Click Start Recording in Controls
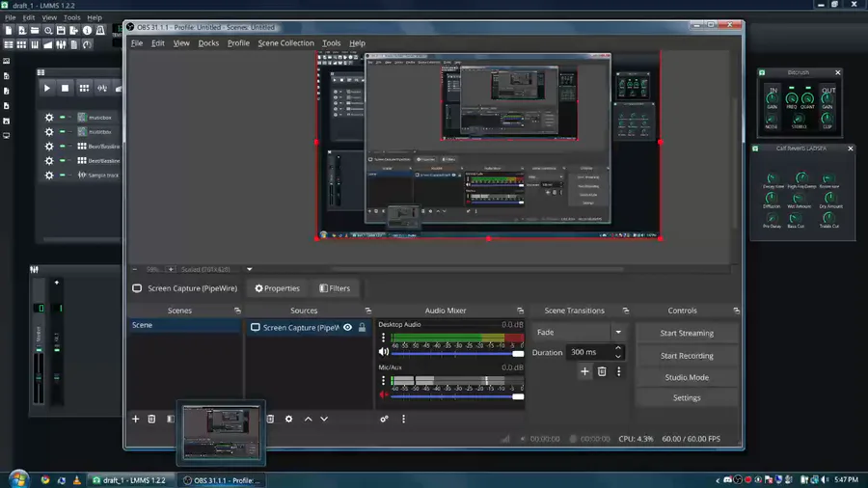Viewport: 868px width, 488px height. 687,356
